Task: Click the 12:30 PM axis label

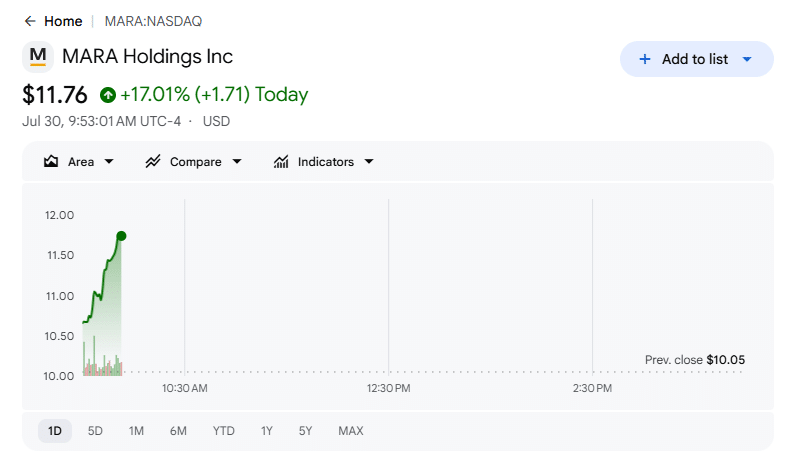Action: (389, 388)
